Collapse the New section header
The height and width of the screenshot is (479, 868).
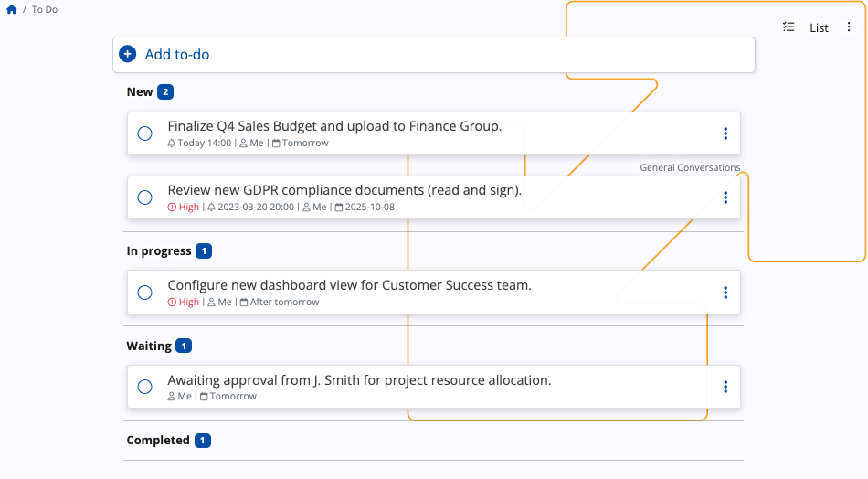click(140, 91)
